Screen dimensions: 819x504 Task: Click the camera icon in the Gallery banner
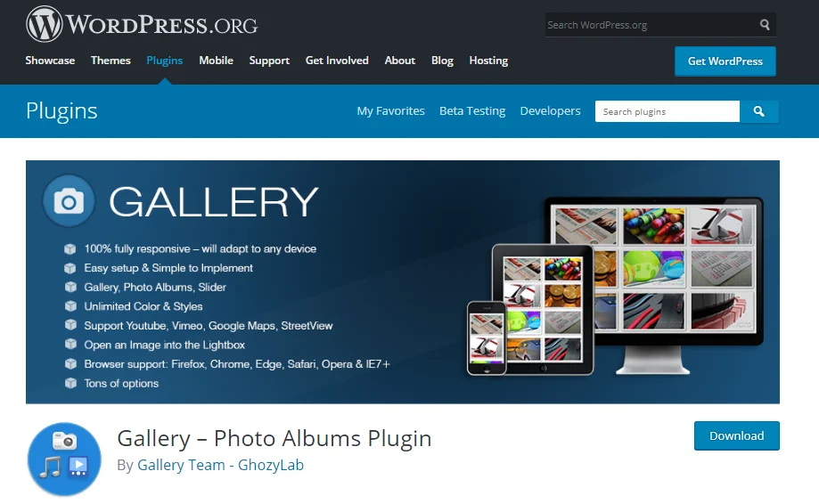click(x=69, y=201)
